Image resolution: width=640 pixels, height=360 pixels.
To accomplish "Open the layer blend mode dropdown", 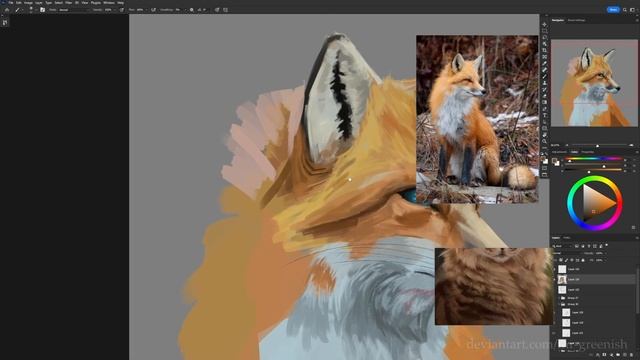I will [x=567, y=253].
